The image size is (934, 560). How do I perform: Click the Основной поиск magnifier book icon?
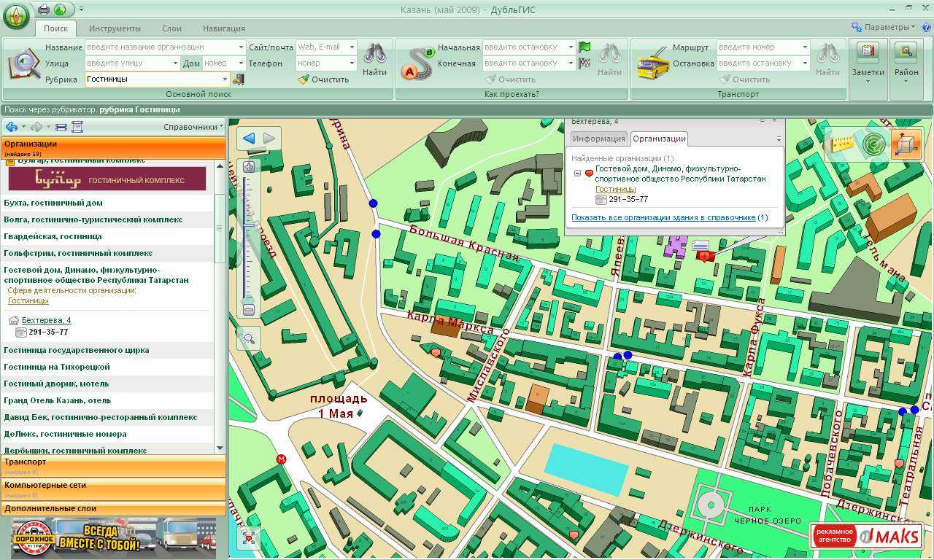point(23,64)
